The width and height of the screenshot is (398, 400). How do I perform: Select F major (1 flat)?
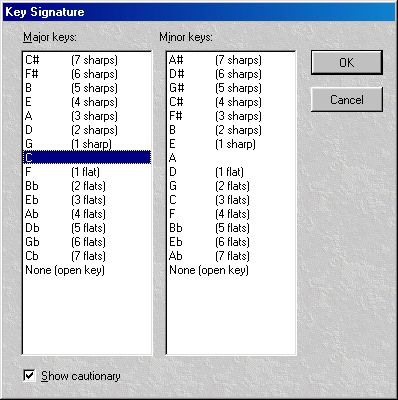(x=87, y=172)
